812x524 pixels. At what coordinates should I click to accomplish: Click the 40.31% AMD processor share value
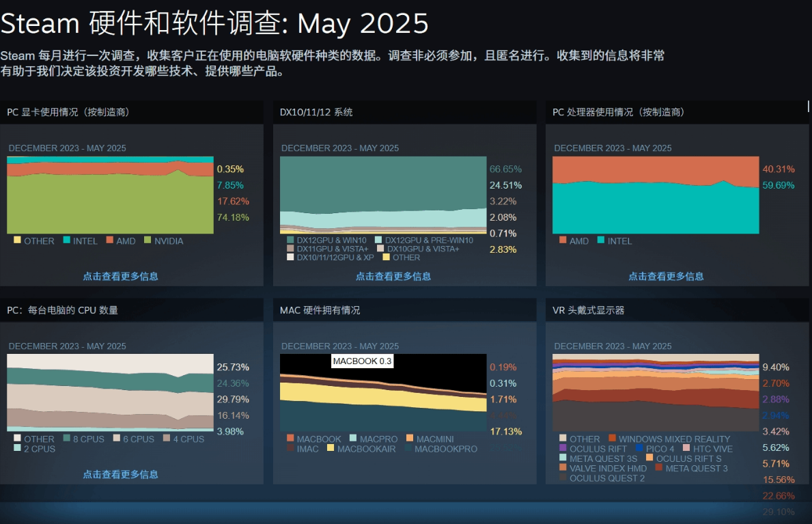pyautogui.click(x=779, y=169)
